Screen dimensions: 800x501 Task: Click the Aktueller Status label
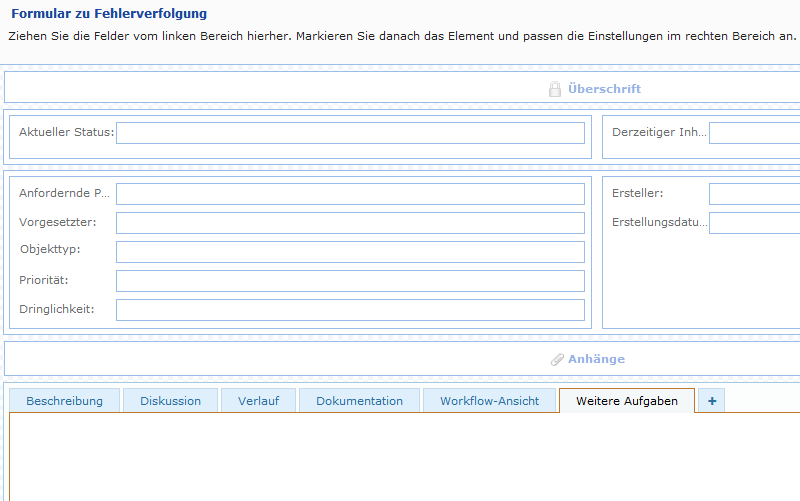point(66,132)
